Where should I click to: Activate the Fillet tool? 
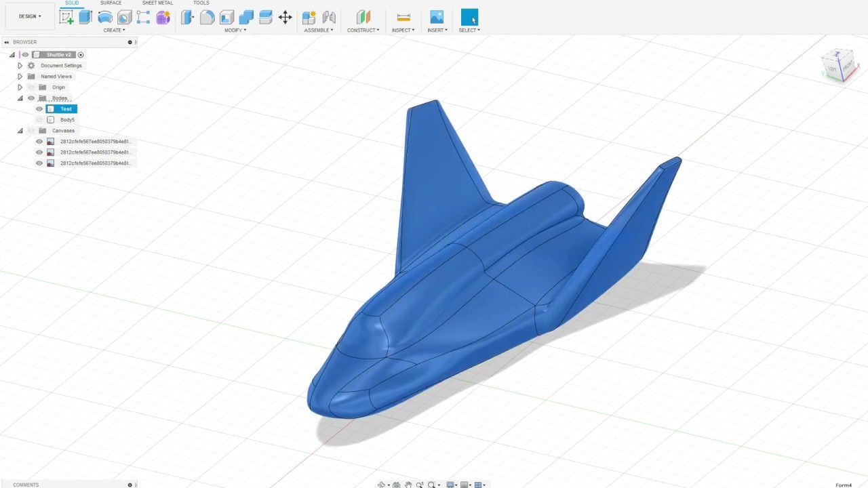click(x=208, y=18)
